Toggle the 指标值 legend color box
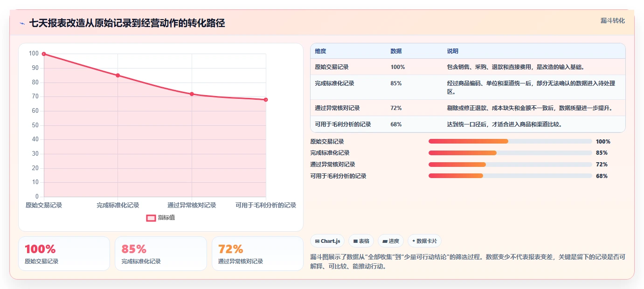Viewport: 644px width, 289px height. point(151,218)
